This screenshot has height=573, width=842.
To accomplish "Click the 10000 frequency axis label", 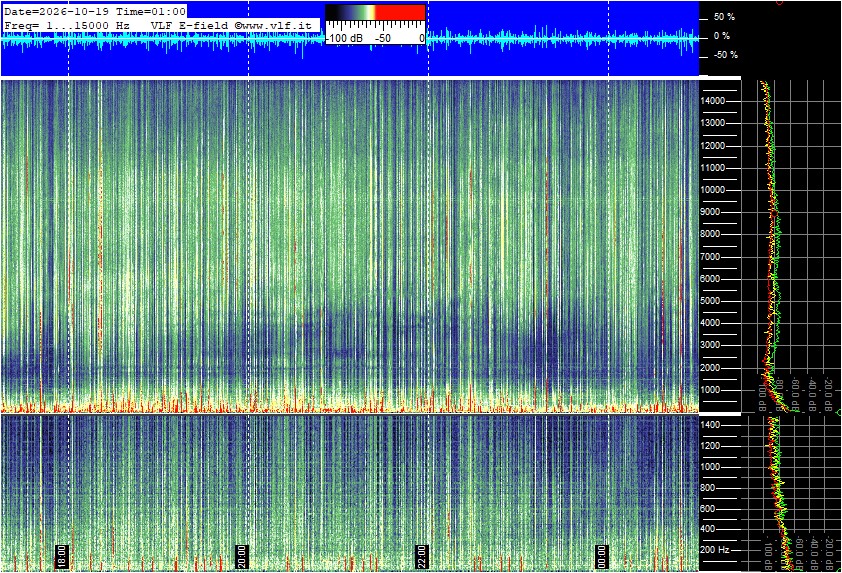I will click(713, 190).
